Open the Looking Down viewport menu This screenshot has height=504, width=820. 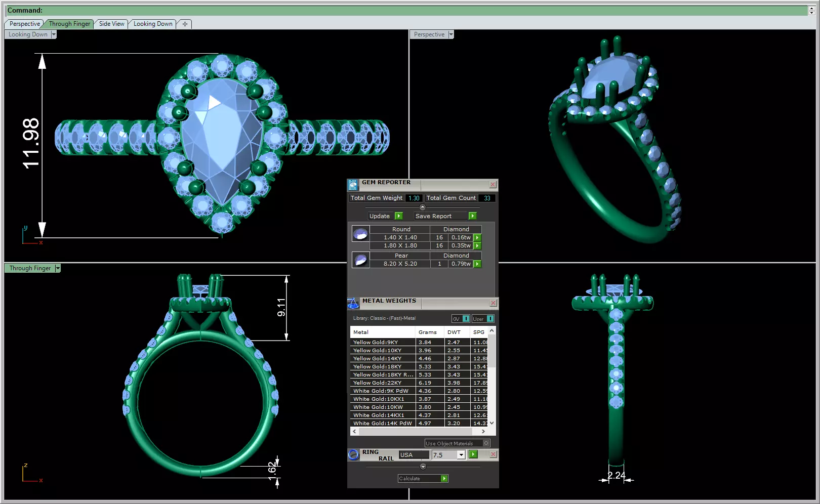pos(54,34)
